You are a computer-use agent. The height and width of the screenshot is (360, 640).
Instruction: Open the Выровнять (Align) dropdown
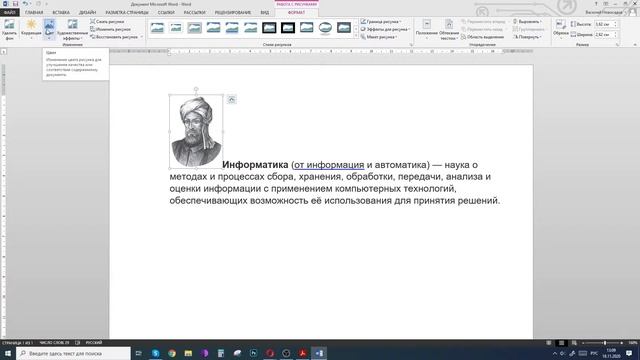pos(527,22)
